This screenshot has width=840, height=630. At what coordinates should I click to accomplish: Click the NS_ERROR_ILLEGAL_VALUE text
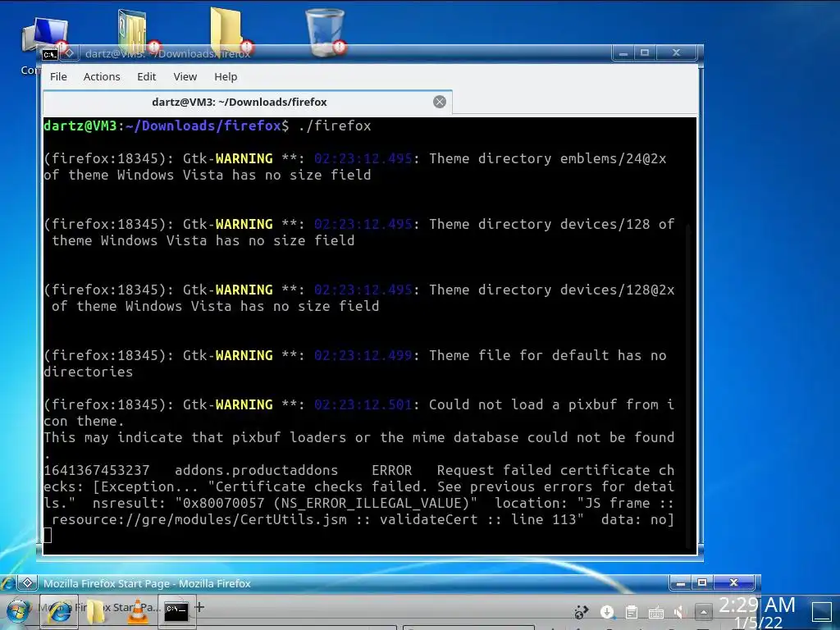tap(372, 503)
